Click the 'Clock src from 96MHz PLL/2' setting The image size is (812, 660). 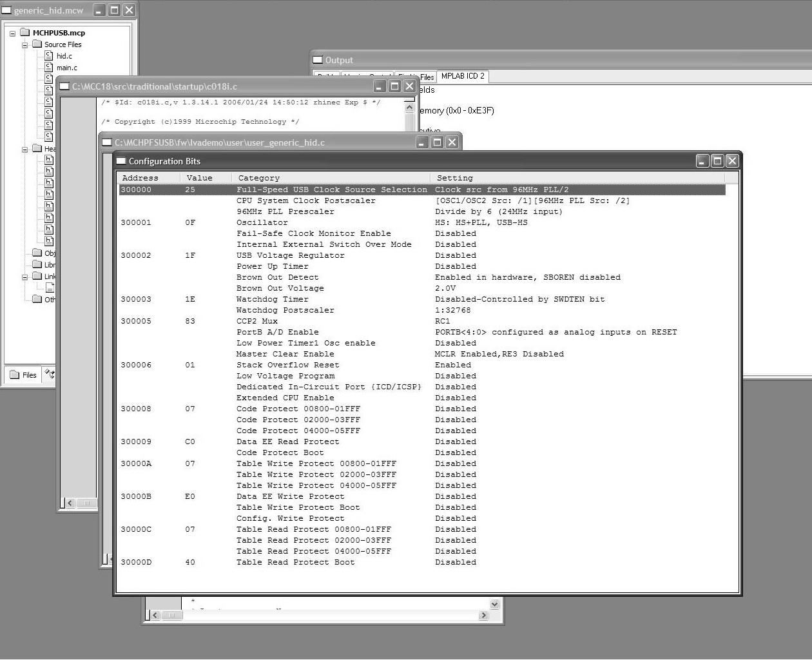501,189
